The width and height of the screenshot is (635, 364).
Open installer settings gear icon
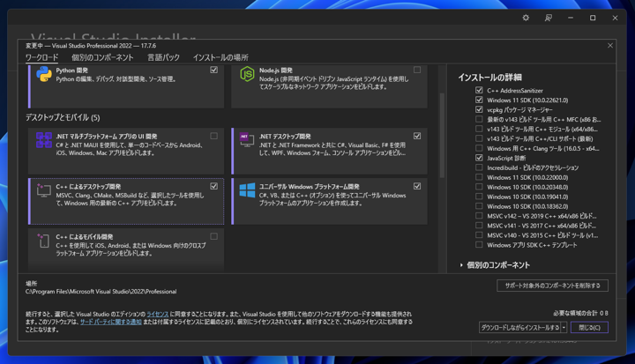(x=526, y=18)
